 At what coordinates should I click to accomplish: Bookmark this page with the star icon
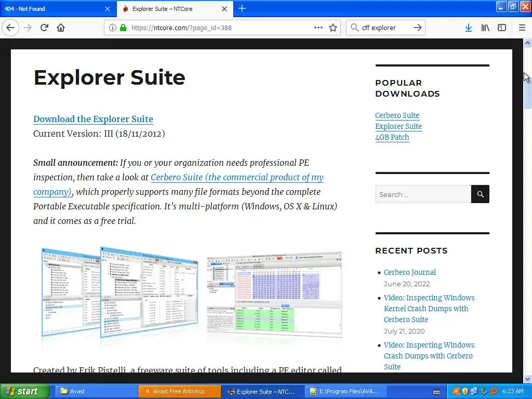tap(333, 28)
